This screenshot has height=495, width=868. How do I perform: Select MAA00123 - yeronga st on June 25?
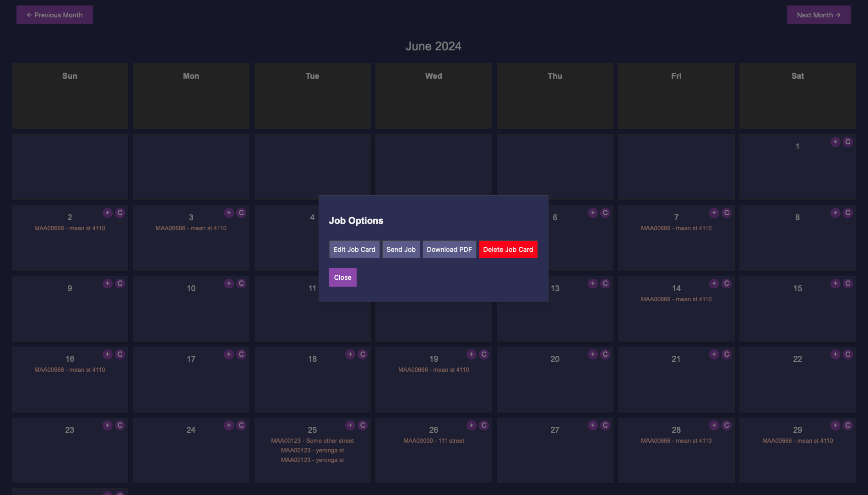312,450
